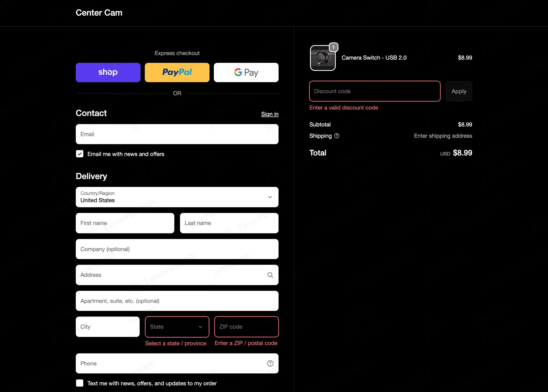Open the Country/Region dropdown
Image resolution: width=548 pixels, height=392 pixels.
[x=177, y=197]
